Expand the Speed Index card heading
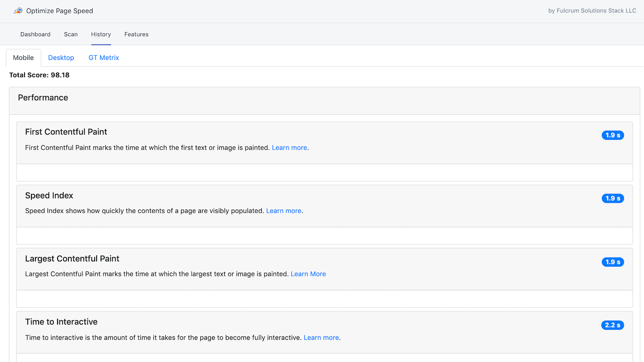Image resolution: width=644 pixels, height=362 pixels. [49, 195]
